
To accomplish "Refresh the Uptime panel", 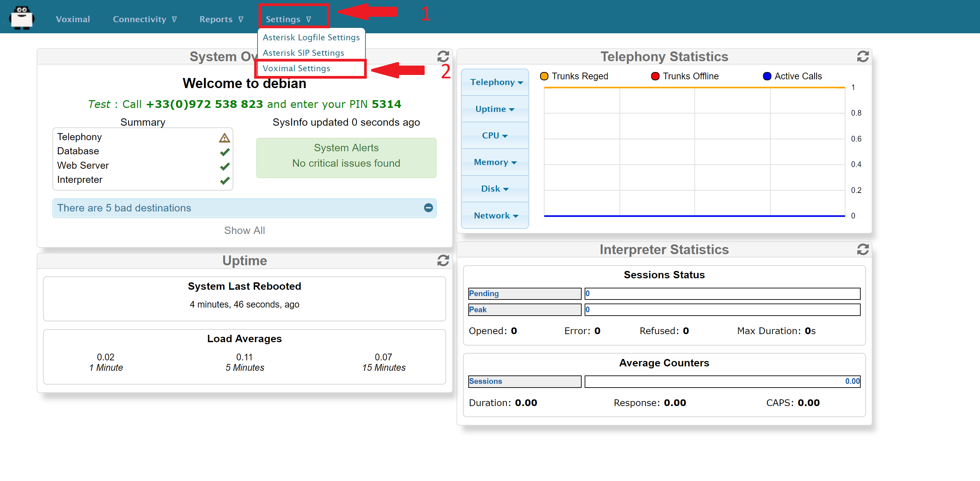I will tap(443, 260).
